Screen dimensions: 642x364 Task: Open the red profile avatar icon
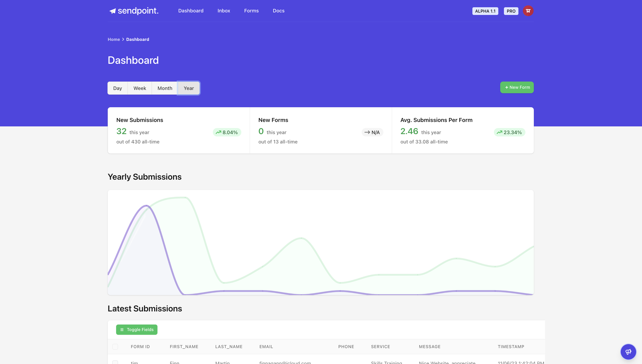(x=528, y=11)
